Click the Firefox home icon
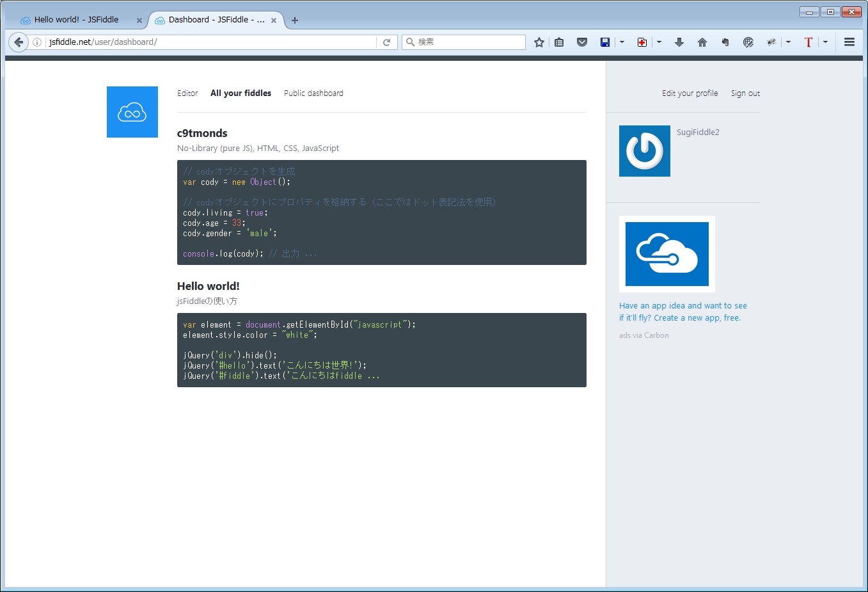The width and height of the screenshot is (868, 592). coord(702,42)
